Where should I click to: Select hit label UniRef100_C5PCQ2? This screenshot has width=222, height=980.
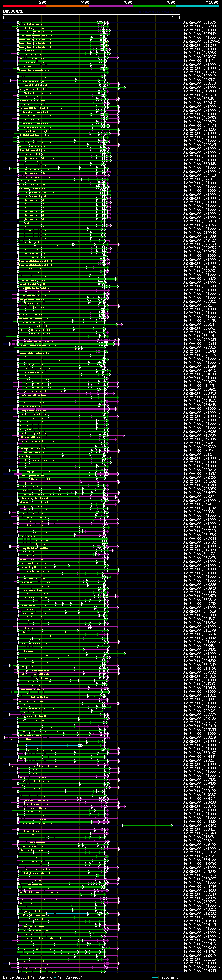click(x=199, y=673)
